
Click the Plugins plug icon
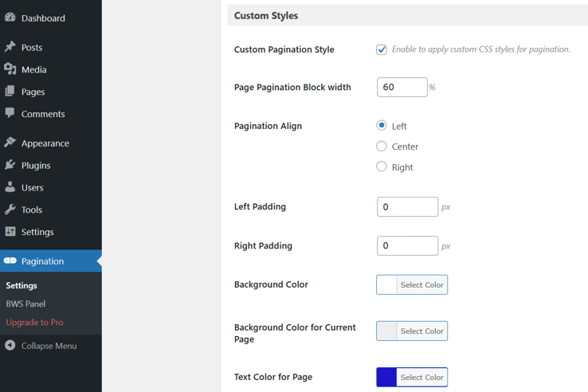[10, 165]
